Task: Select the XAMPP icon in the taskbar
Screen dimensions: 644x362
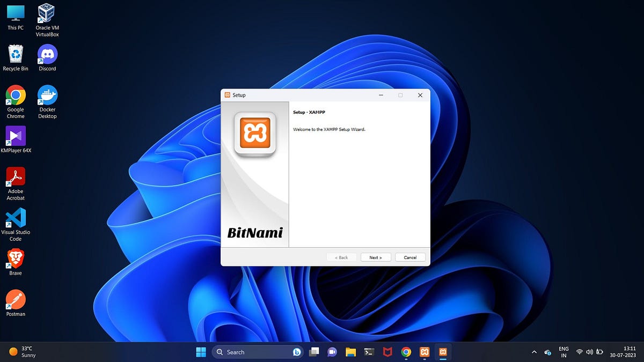Action: click(425, 352)
